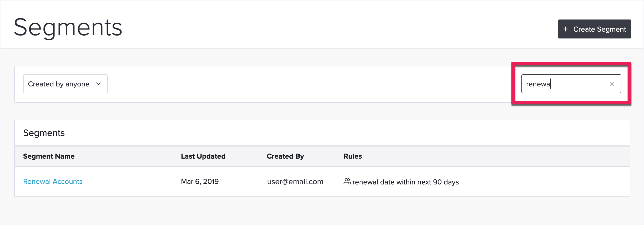The image size is (644, 225).
Task: Click the "renewal date within next 90 days" rule text
Action: point(405,182)
